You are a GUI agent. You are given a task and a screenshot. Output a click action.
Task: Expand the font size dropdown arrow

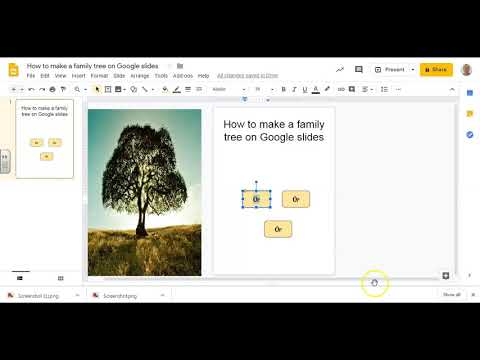coord(272,89)
